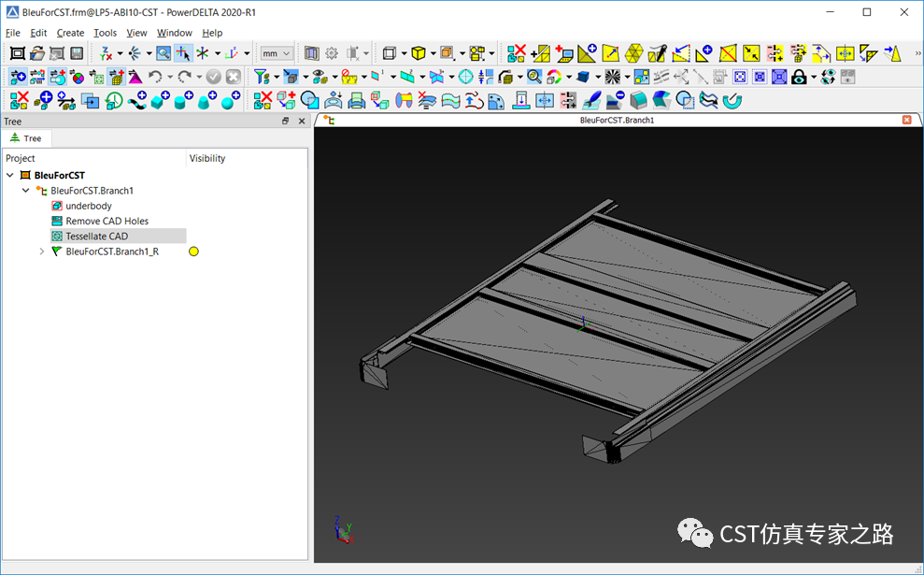Click the magnifier over mesh icon

[x=533, y=77]
